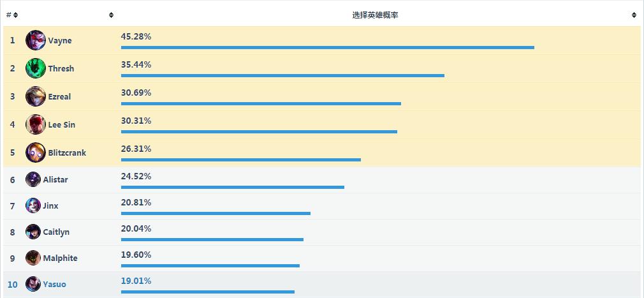644x298 pixels.
Task: Open the Vayne name link
Action: 60,41
